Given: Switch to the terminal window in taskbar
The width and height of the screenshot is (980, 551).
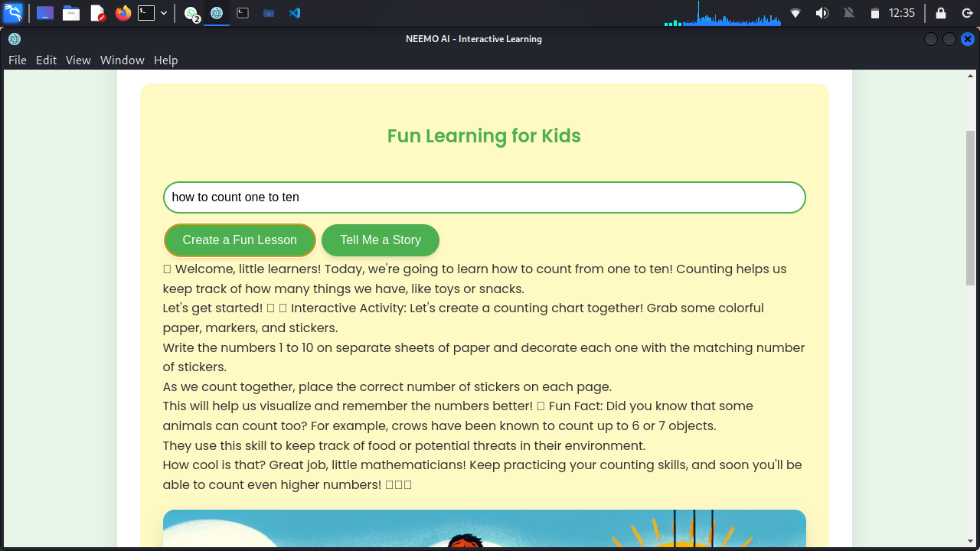Looking at the screenshot, I should point(243,13).
